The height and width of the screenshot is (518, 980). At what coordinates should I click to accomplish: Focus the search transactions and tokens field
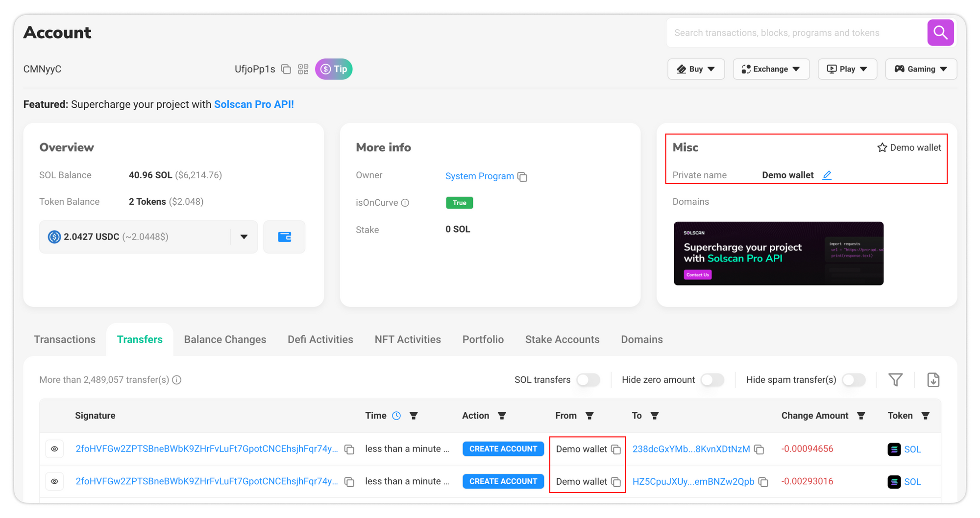pyautogui.click(x=796, y=33)
